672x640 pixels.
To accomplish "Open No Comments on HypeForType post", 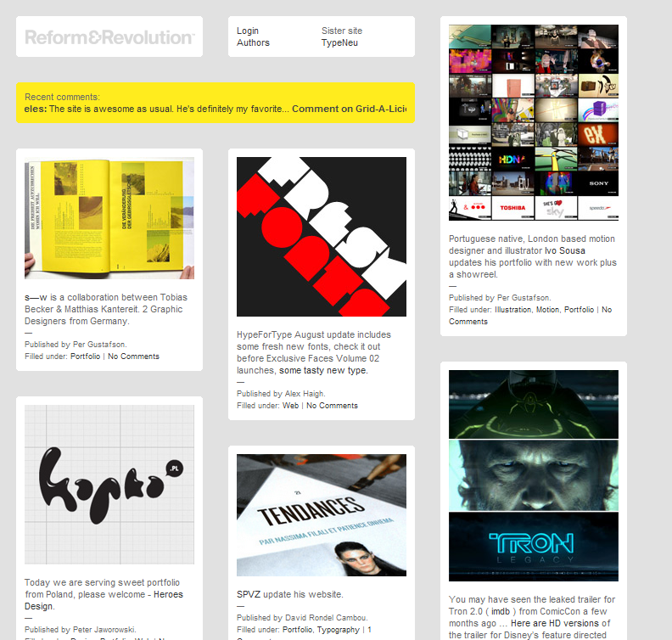I will [332, 406].
